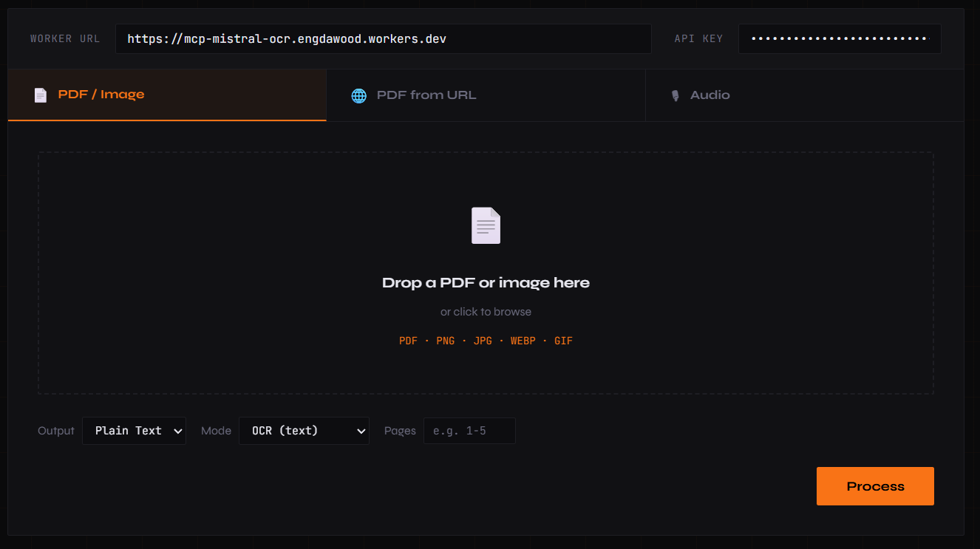Click the microphone icon next to Audio
This screenshot has height=549, width=980.
point(675,95)
